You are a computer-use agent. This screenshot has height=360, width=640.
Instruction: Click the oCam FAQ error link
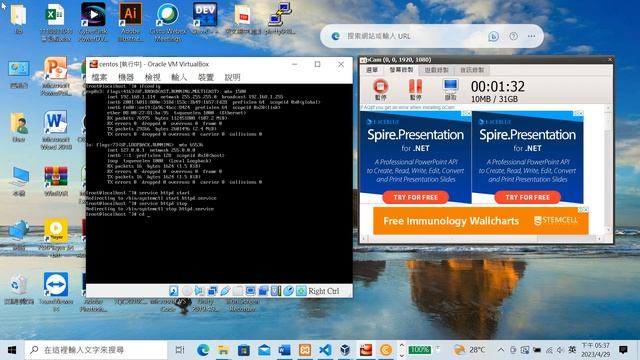(x=407, y=107)
